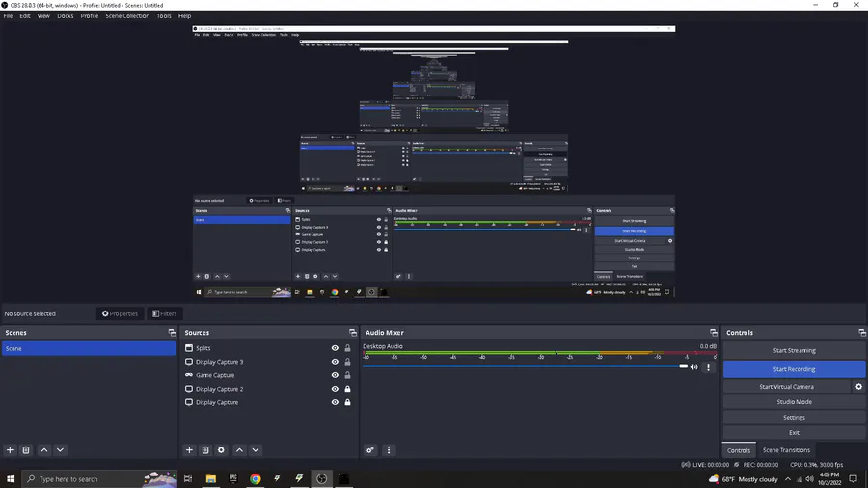Remove selected source with trash icon
Screen dimensions: 868x488
click(205, 449)
